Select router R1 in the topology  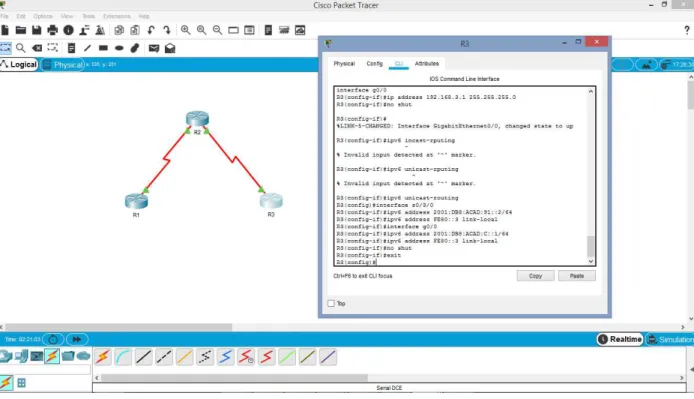pos(136,201)
